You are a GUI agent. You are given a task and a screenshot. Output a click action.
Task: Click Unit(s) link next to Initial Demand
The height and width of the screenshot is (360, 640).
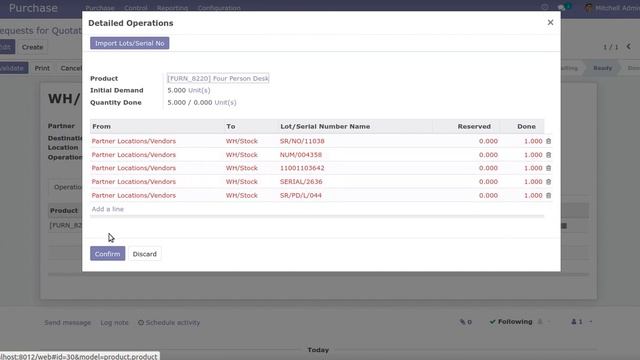click(x=199, y=90)
